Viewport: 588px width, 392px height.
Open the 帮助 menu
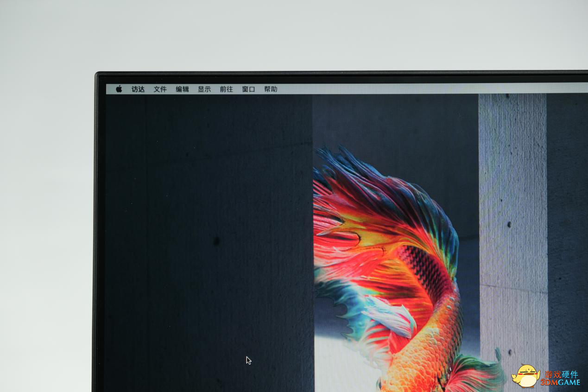point(271,89)
